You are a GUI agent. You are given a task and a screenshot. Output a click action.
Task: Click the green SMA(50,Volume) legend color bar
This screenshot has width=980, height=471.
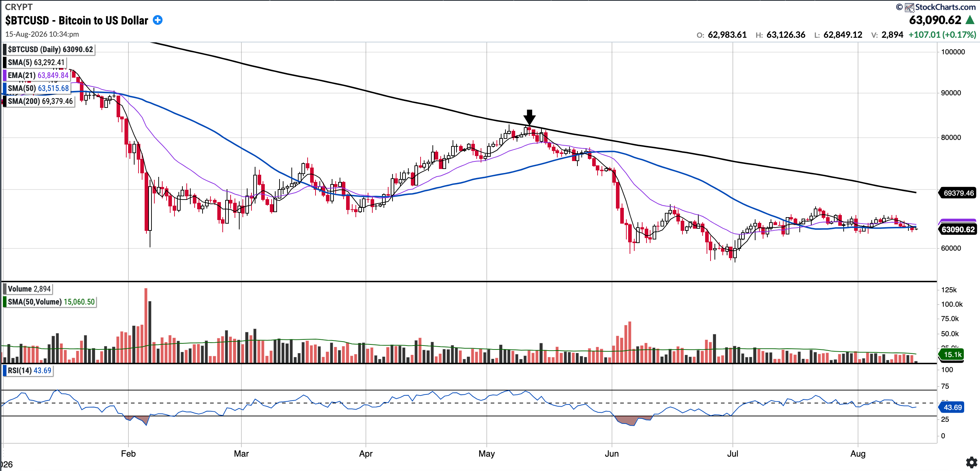pyautogui.click(x=5, y=302)
